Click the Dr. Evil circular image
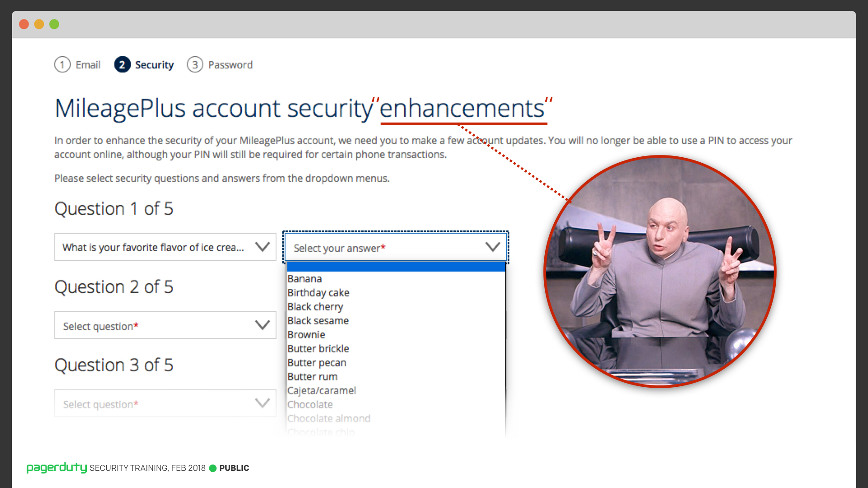 coord(660,272)
